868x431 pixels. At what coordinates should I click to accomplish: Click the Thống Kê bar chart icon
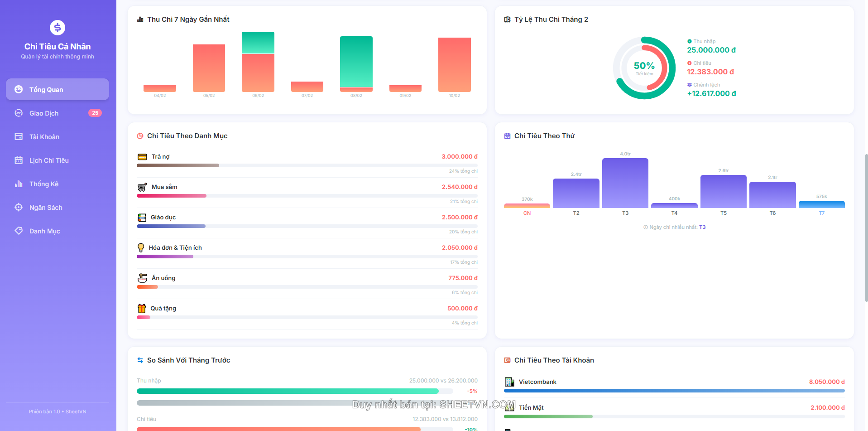click(19, 184)
